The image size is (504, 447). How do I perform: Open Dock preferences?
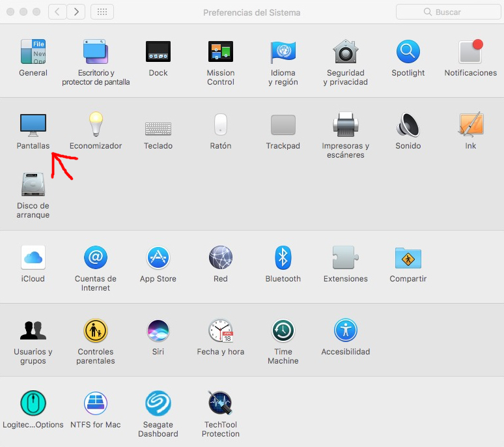click(158, 51)
